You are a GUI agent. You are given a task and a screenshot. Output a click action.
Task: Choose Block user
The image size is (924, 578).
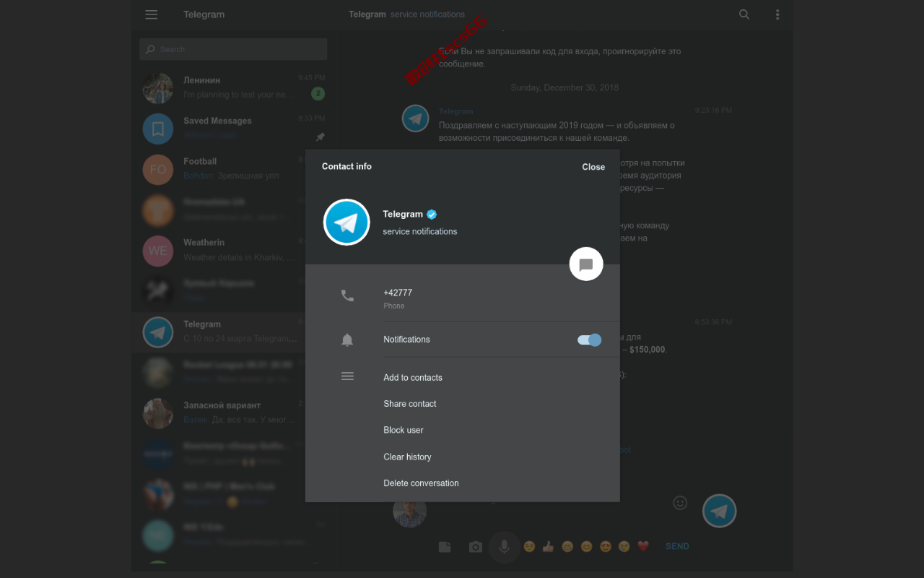pos(404,430)
